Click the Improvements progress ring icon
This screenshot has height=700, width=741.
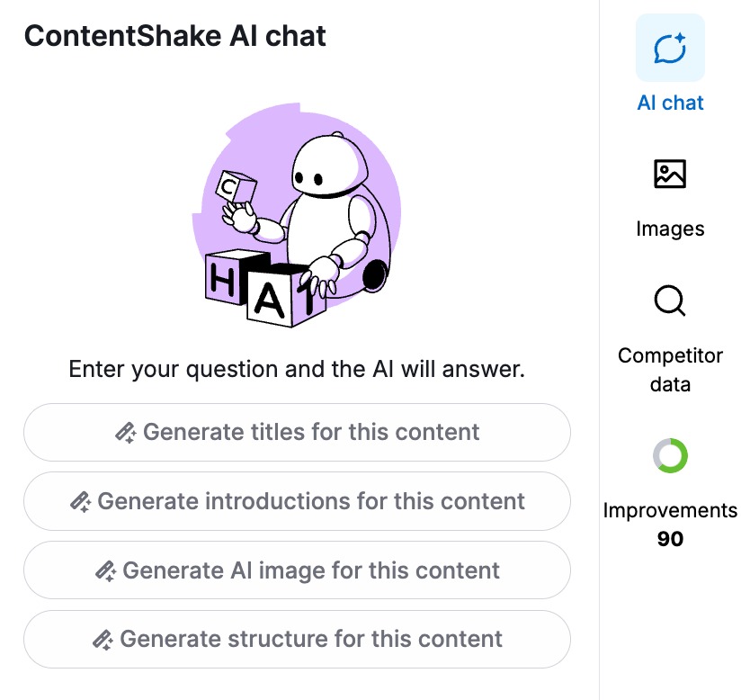(670, 455)
